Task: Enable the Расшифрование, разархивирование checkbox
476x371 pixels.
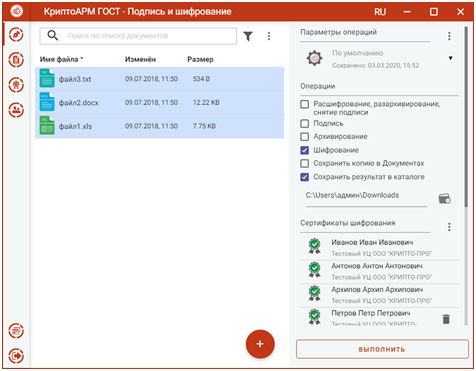Action: [x=304, y=104]
